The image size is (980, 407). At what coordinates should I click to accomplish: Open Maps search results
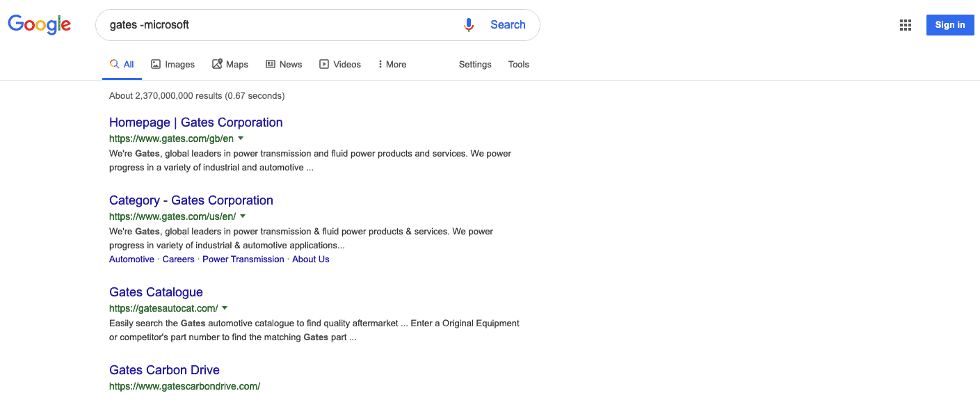(230, 64)
